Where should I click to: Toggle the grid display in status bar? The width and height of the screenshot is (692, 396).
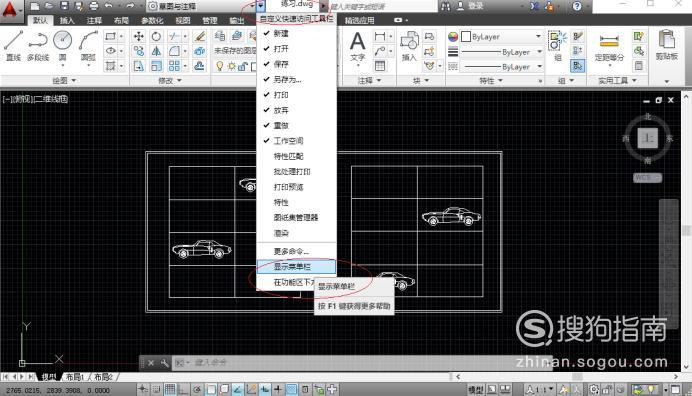(x=170, y=389)
